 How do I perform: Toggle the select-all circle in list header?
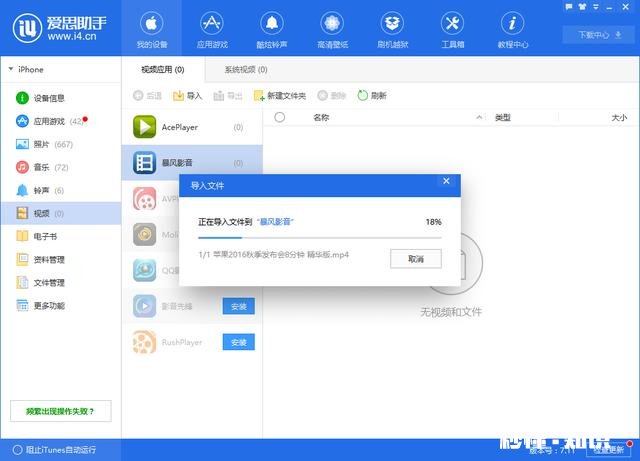click(280, 118)
